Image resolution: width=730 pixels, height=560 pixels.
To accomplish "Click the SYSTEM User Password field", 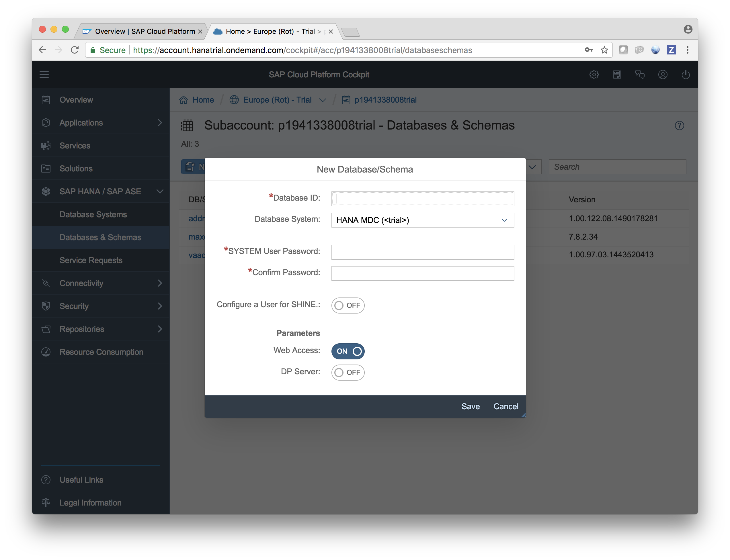I will [423, 252].
